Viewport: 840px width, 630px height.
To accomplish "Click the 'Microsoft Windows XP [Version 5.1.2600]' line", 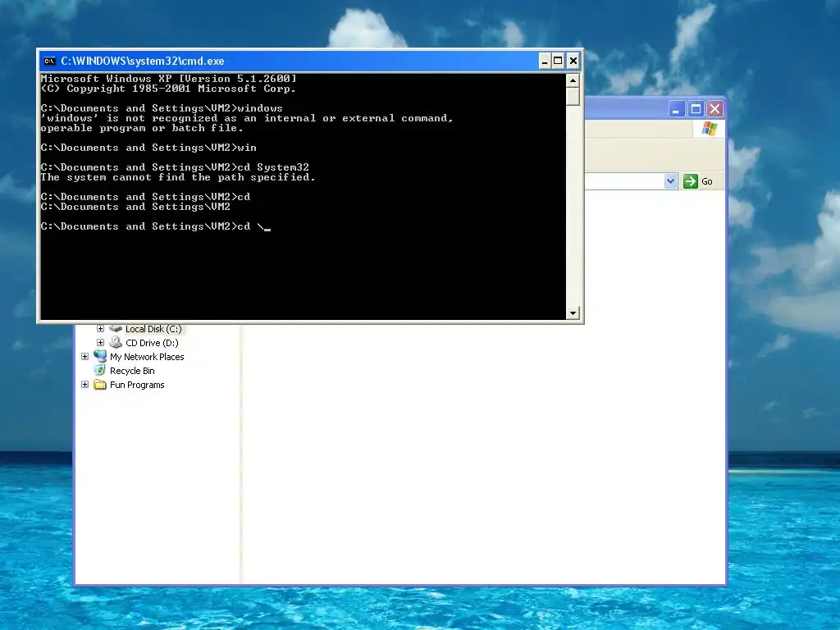I will pos(168,79).
